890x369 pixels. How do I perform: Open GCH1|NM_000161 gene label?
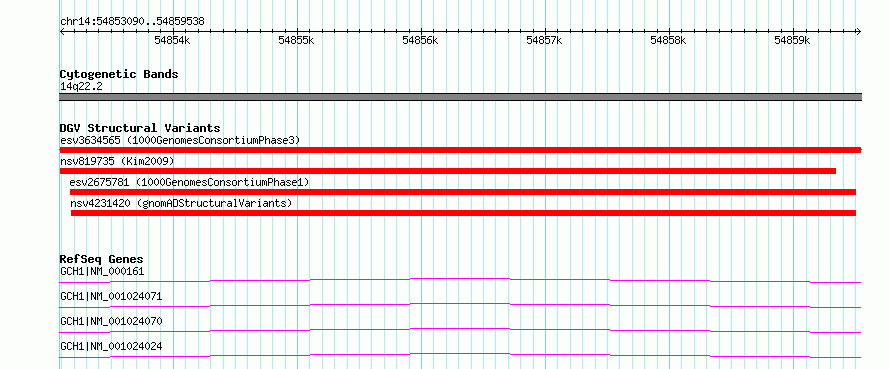[x=102, y=271]
